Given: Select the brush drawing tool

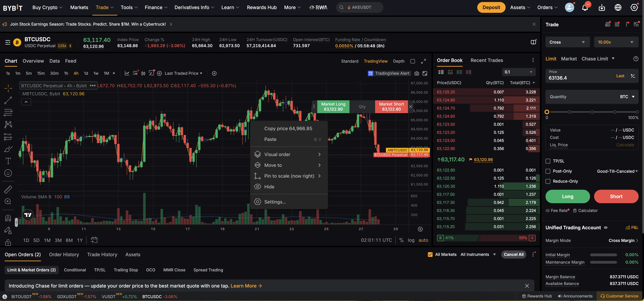Looking at the screenshot, I should tap(8, 149).
